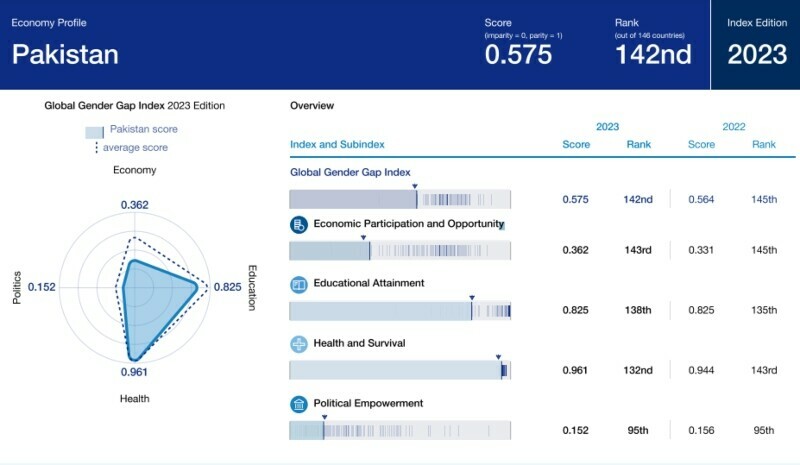The width and height of the screenshot is (800, 465).
Task: Click the triangle marker above Health and Survival bar
Action: coord(498,357)
